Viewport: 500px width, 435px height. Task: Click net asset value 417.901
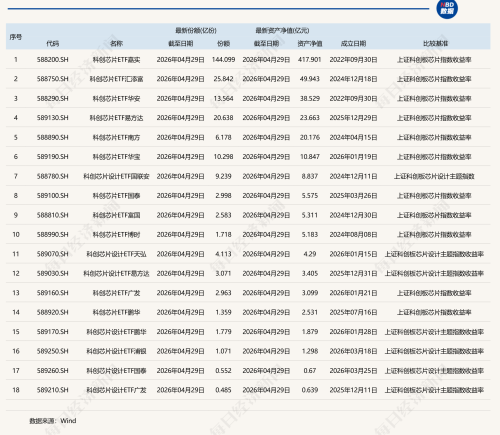[310, 60]
